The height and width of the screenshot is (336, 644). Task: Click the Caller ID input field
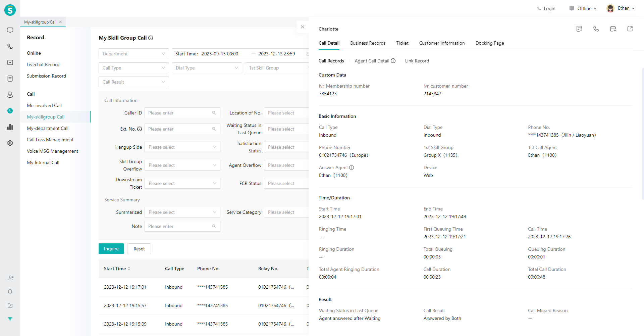182,113
